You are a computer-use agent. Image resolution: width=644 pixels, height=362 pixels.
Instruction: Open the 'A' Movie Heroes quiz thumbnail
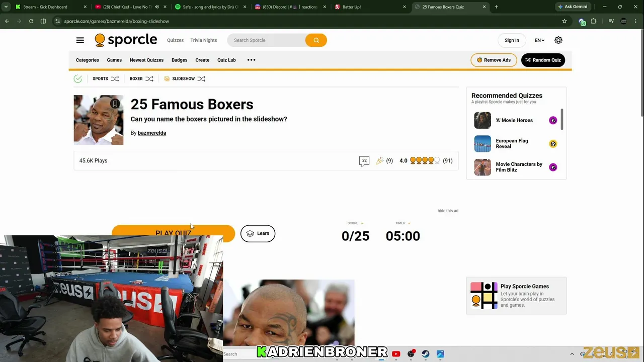click(482, 120)
